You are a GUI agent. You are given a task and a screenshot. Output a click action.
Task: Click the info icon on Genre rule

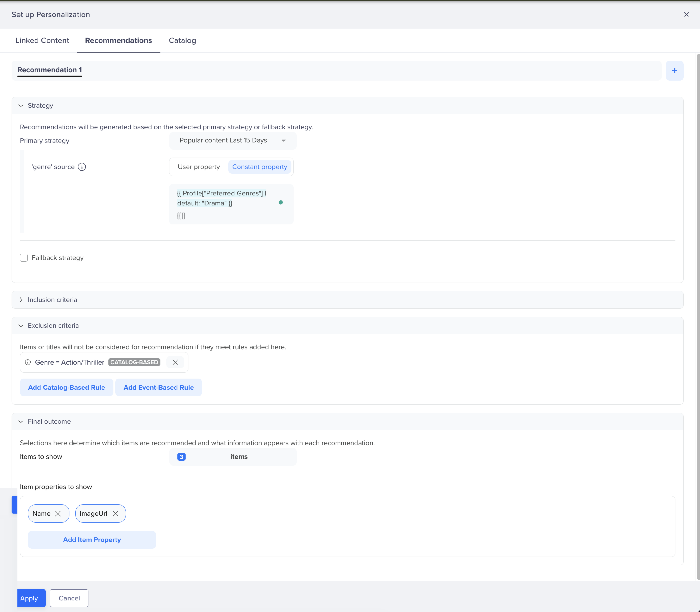(28, 362)
